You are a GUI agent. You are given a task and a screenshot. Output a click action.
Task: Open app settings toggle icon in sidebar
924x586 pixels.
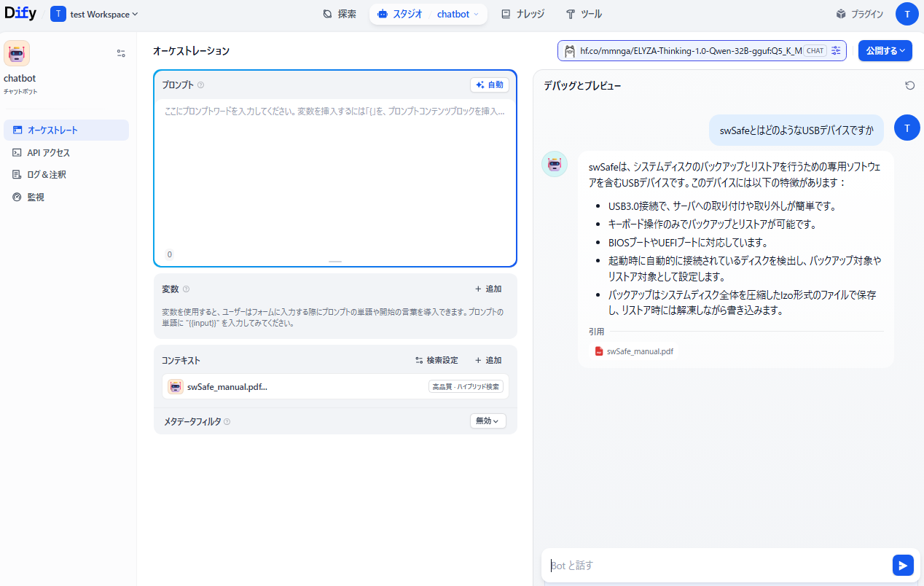tap(121, 53)
